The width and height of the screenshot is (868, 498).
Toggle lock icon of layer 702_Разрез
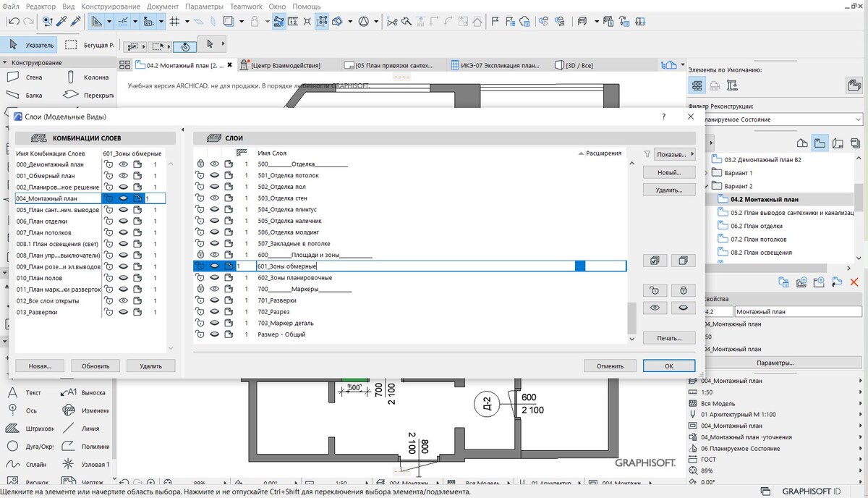(x=200, y=311)
